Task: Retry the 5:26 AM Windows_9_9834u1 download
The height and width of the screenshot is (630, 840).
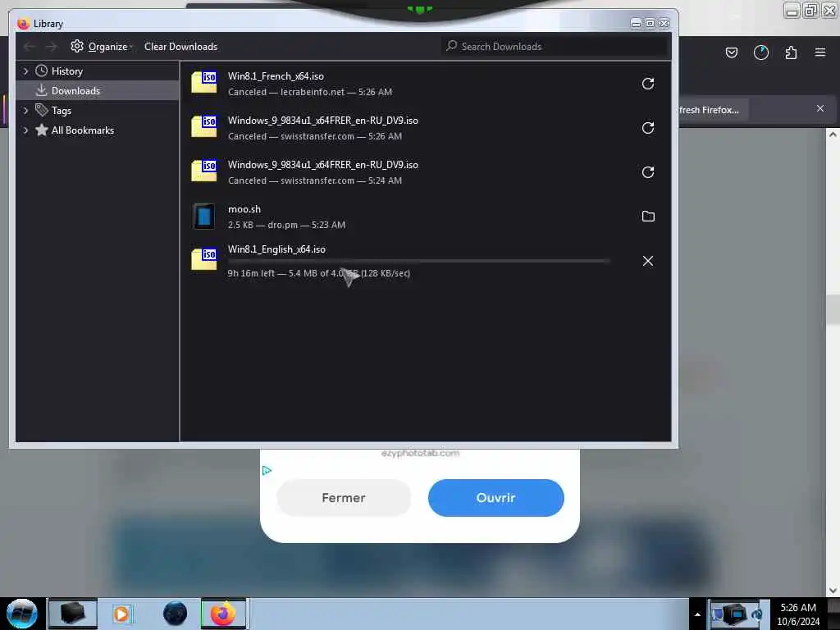Action: (648, 128)
